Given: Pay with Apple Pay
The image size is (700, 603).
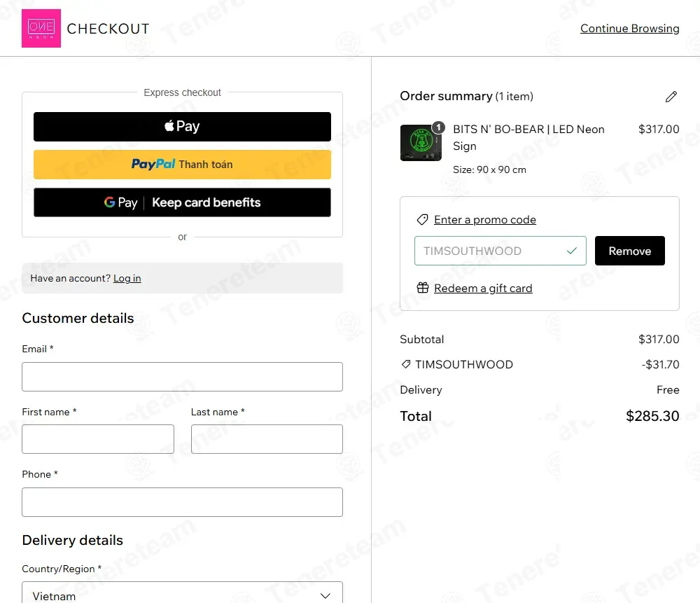Looking at the screenshot, I should pos(182,126).
